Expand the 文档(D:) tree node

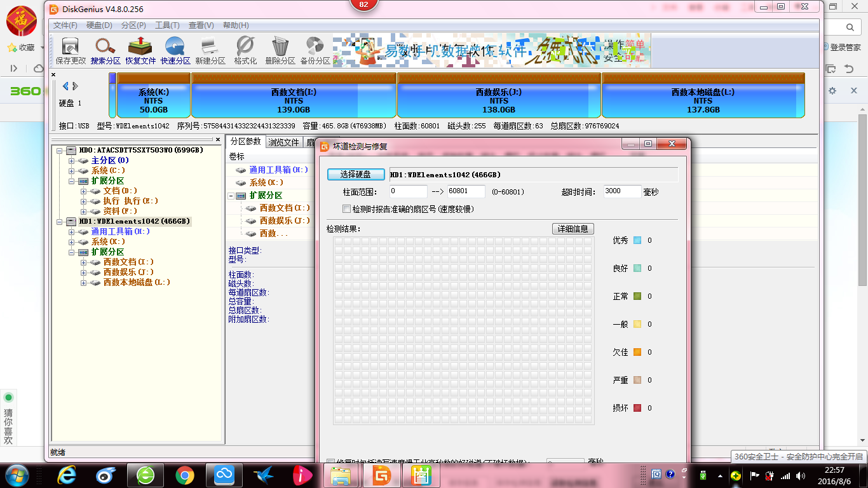(x=84, y=191)
